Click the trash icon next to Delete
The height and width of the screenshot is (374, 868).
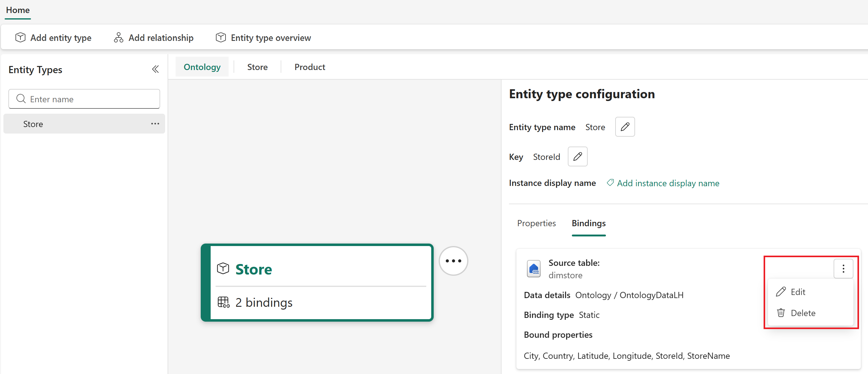point(781,313)
